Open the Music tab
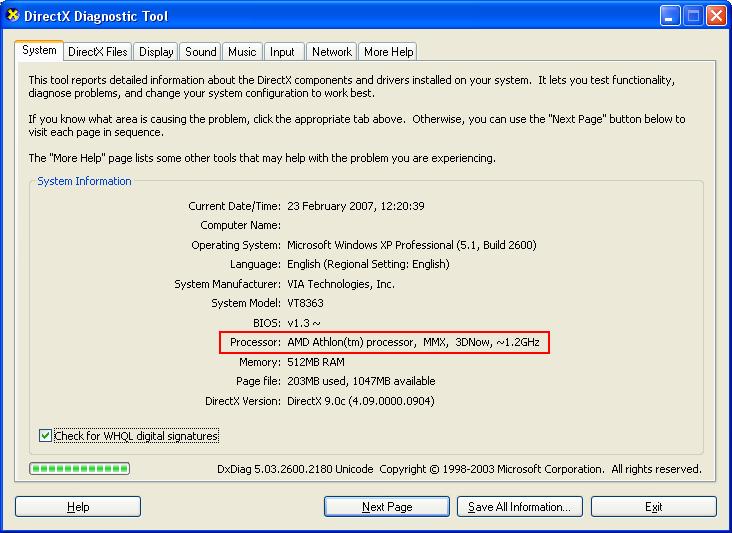The width and height of the screenshot is (732, 533). click(x=242, y=52)
